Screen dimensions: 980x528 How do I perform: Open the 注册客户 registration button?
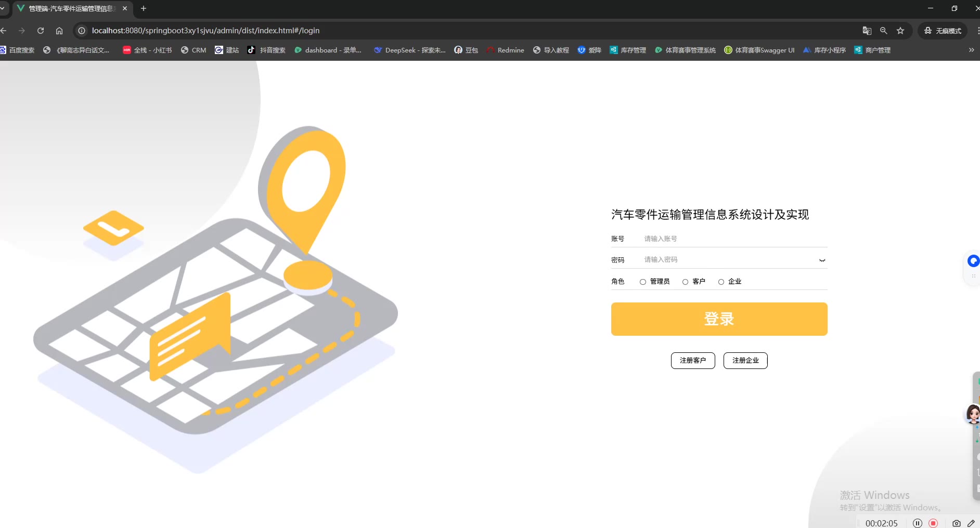click(693, 361)
